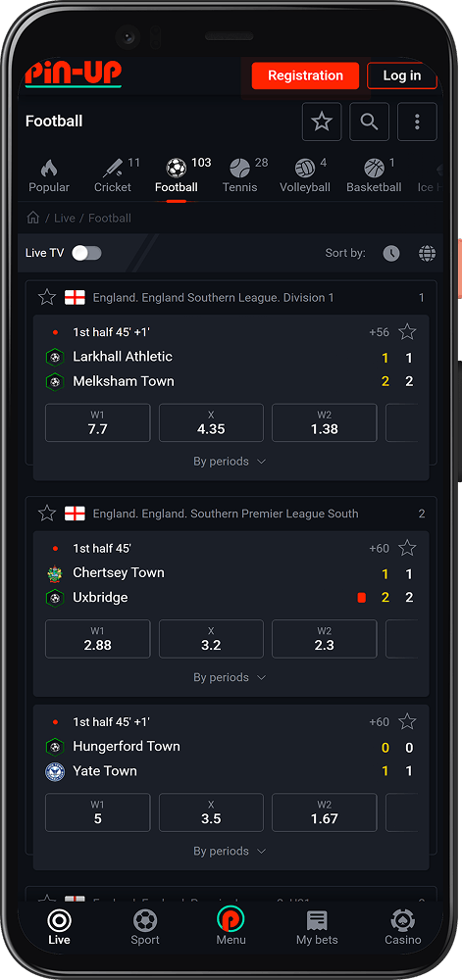The image size is (462, 980).
Task: Favorite England Southern Premier League South star
Action: tap(47, 514)
